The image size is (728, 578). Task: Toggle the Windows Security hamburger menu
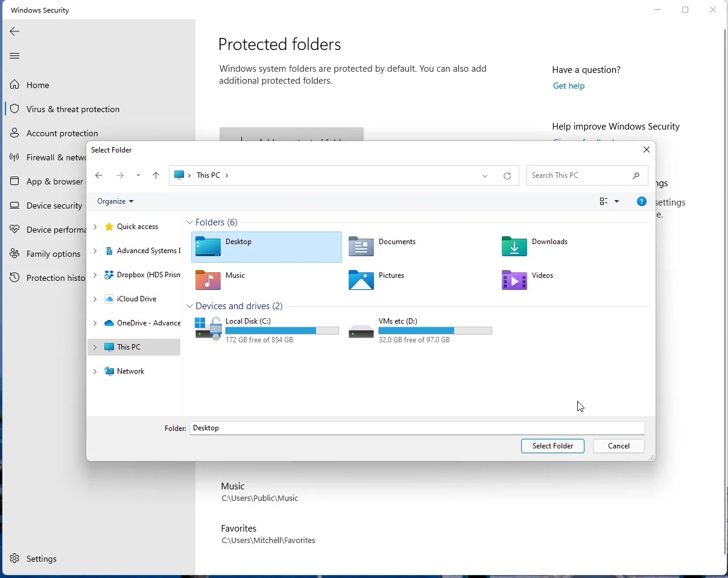(x=14, y=55)
